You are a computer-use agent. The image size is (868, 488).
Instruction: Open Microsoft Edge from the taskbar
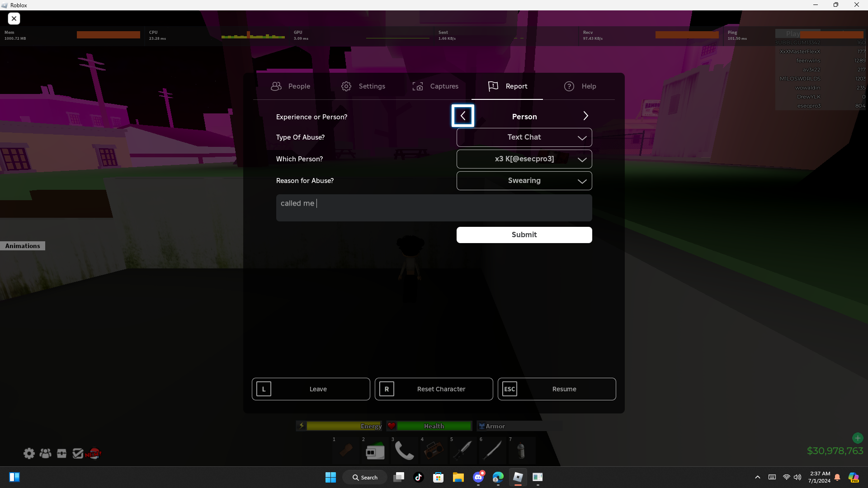(x=498, y=477)
